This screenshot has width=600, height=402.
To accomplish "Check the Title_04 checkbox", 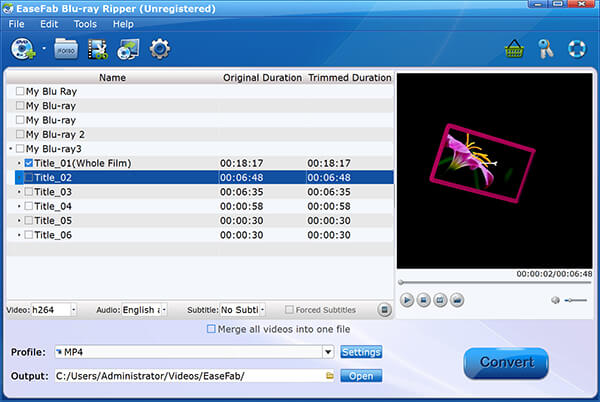I will pos(28,206).
